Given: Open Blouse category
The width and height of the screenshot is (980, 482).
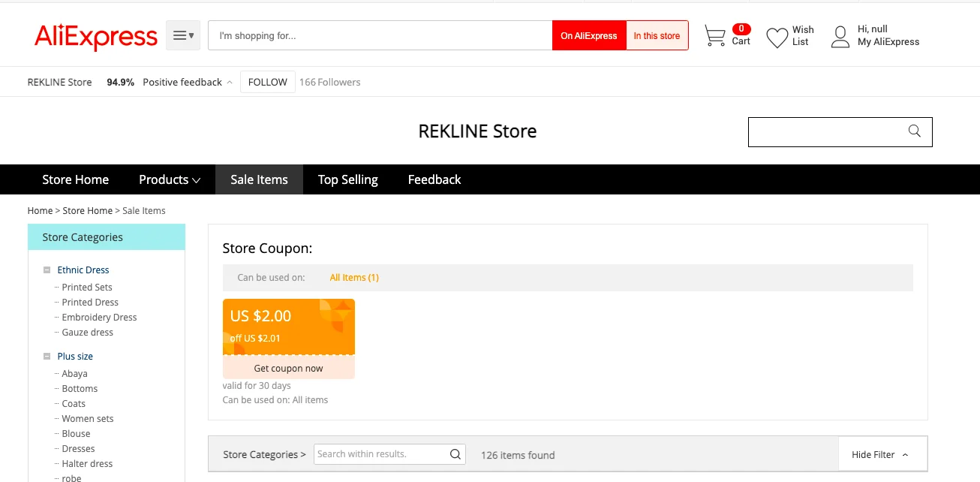Looking at the screenshot, I should (77, 434).
